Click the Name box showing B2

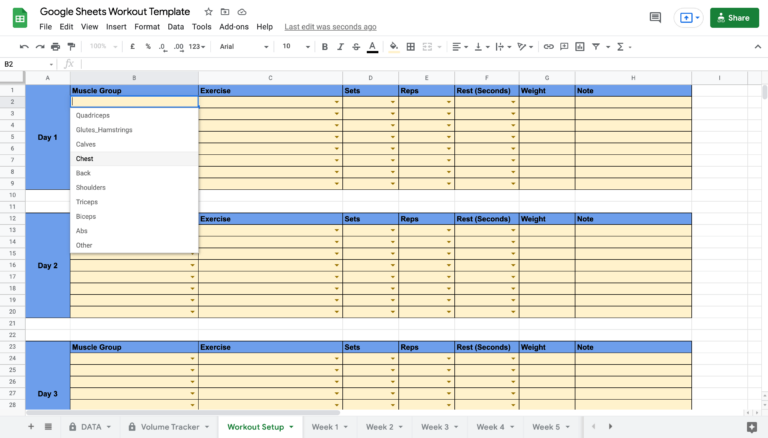(x=28, y=64)
